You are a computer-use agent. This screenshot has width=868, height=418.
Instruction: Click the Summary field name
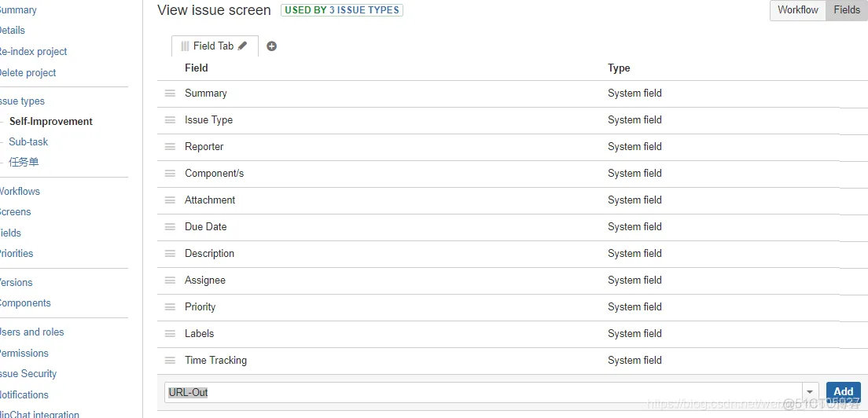[206, 93]
